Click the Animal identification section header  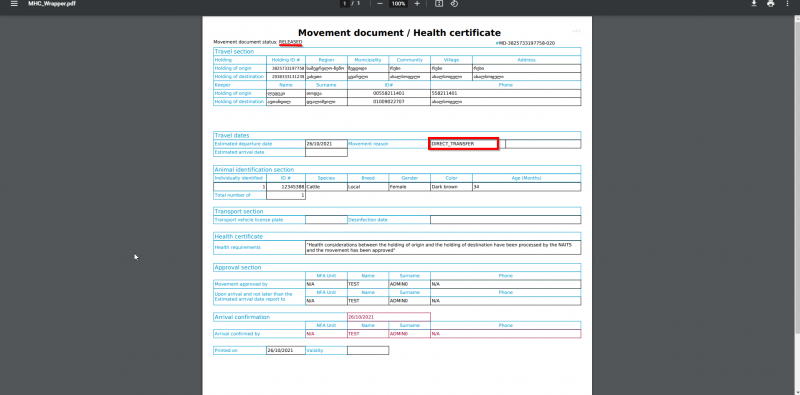254,169
